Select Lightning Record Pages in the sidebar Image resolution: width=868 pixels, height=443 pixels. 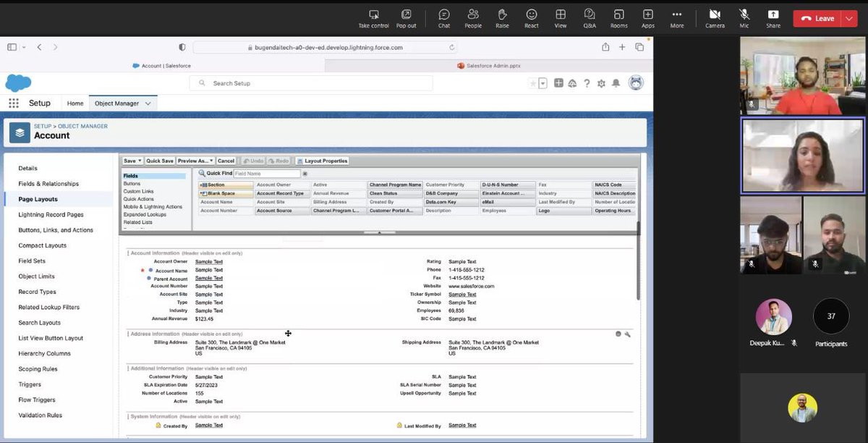[51, 215]
